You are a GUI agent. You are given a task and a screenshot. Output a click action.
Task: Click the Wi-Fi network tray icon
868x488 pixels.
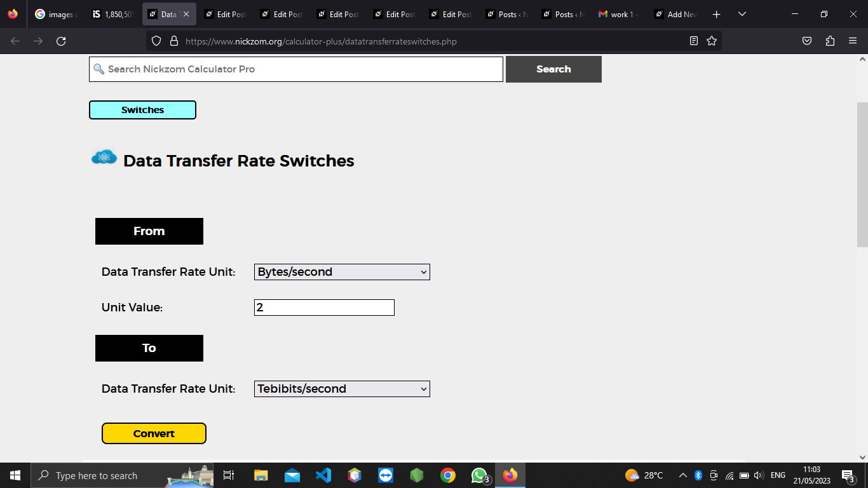(729, 475)
